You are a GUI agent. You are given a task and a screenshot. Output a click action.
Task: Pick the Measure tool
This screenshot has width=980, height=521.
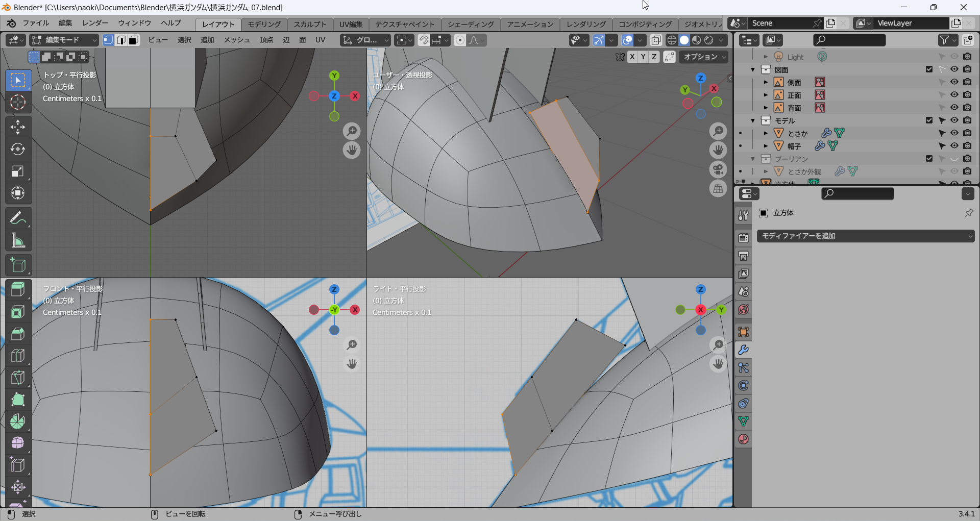pos(18,241)
